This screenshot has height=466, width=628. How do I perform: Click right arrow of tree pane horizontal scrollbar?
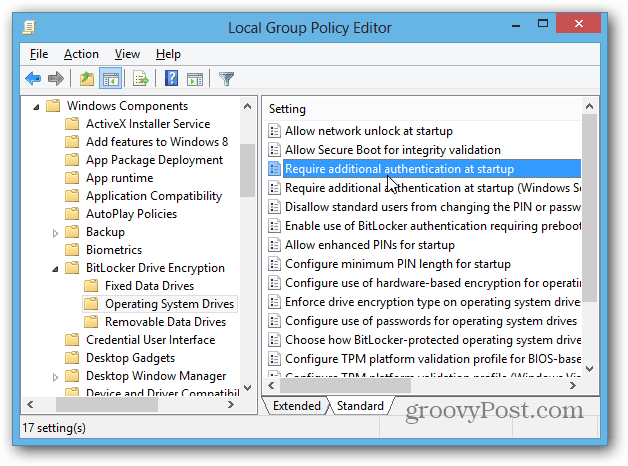(231, 405)
